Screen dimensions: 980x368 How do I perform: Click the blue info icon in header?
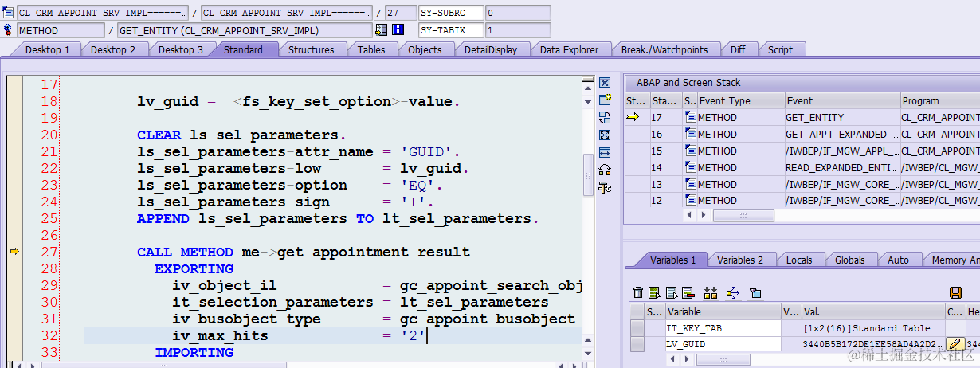398,30
